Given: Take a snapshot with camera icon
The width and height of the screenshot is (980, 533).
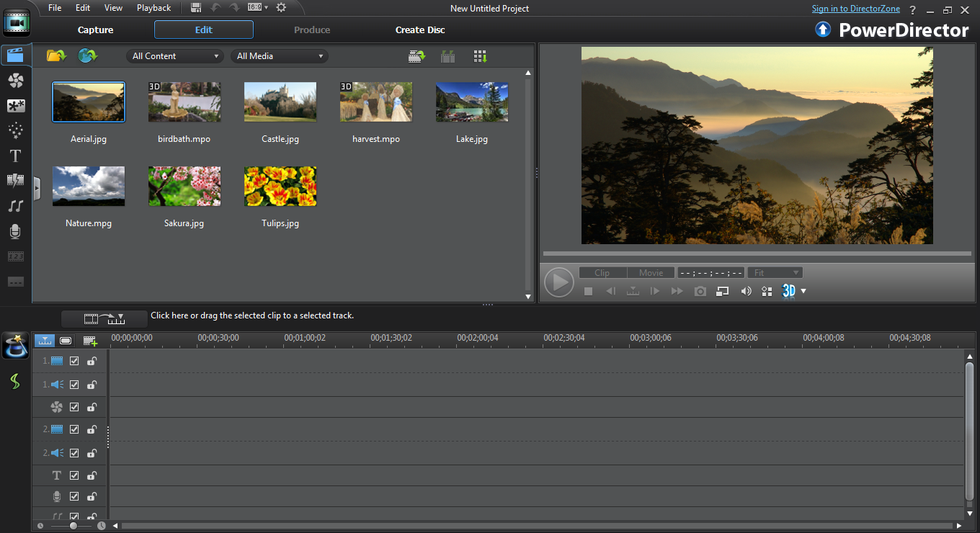Looking at the screenshot, I should click(x=700, y=291).
